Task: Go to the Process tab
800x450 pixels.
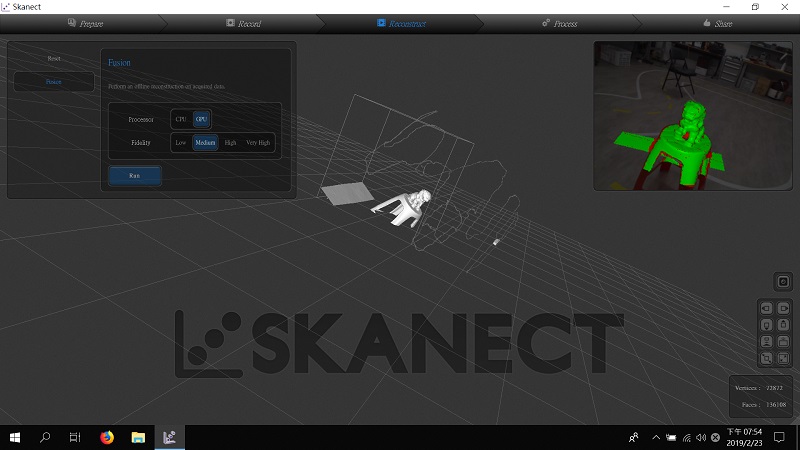Action: click(x=560, y=23)
